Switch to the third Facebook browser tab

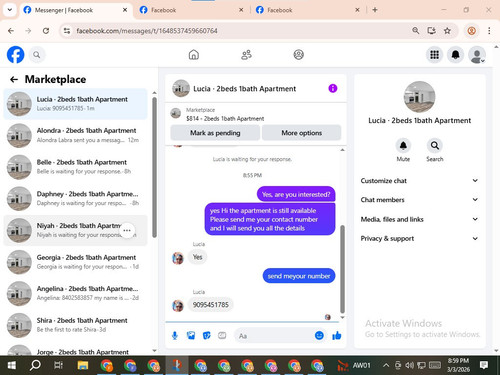click(307, 10)
